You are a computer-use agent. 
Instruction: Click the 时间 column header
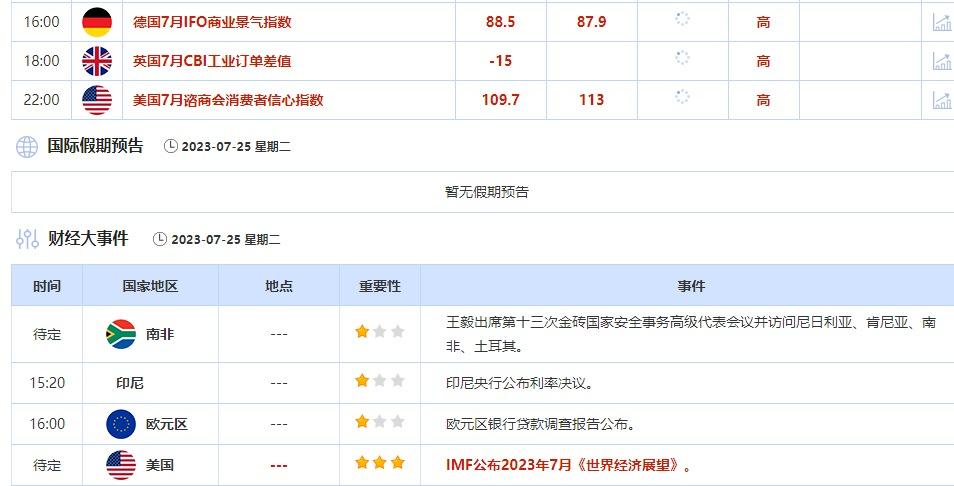pos(47,286)
